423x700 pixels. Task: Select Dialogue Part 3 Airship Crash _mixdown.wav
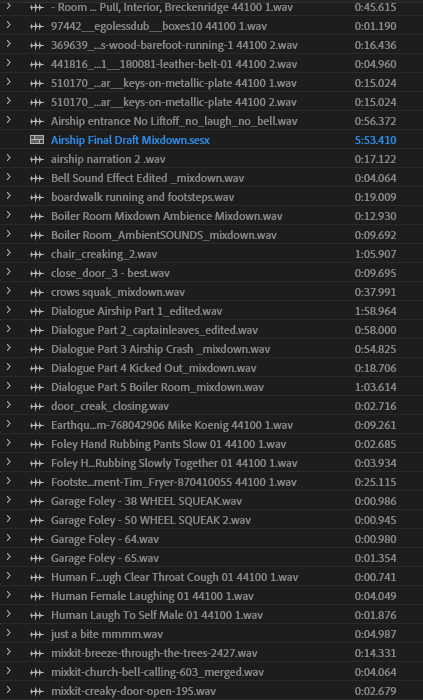tap(161, 349)
